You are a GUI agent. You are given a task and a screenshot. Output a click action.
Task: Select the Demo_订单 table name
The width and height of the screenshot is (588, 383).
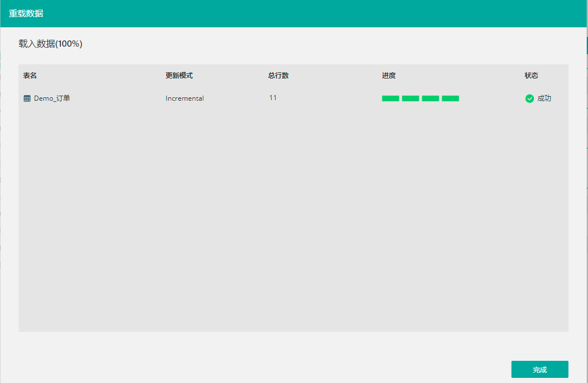pos(52,98)
